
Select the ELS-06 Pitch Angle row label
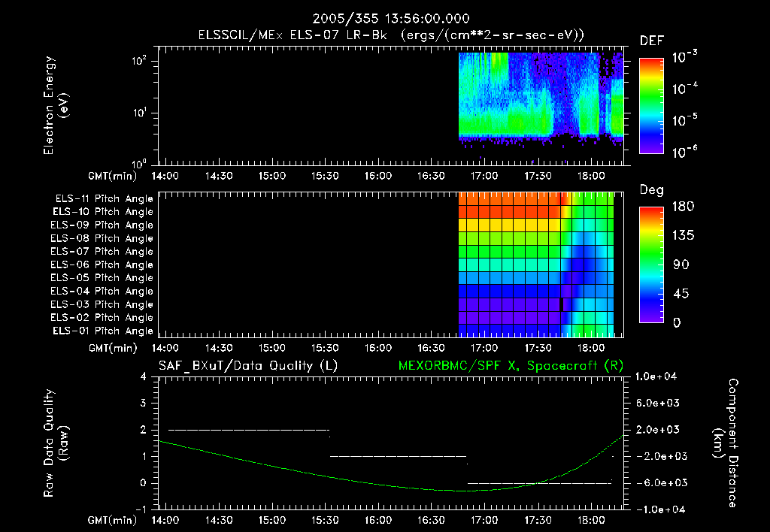tap(102, 264)
